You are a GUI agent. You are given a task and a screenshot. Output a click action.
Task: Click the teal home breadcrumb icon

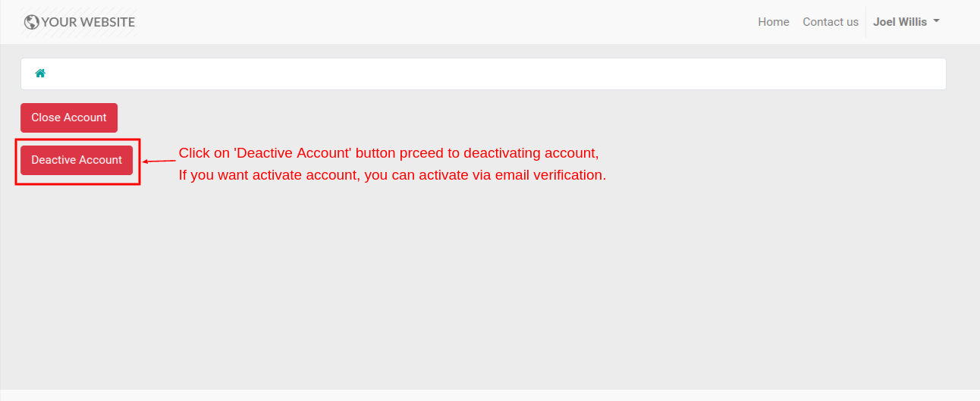click(x=40, y=74)
